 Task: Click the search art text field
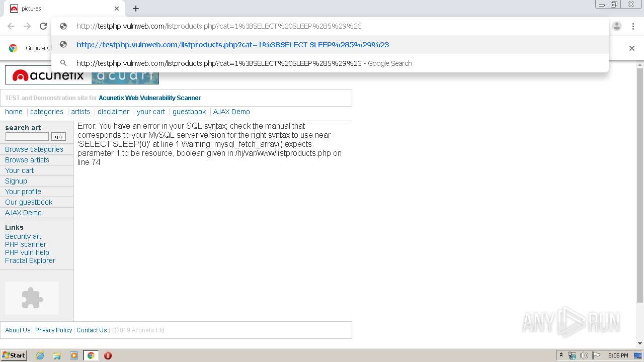27,137
